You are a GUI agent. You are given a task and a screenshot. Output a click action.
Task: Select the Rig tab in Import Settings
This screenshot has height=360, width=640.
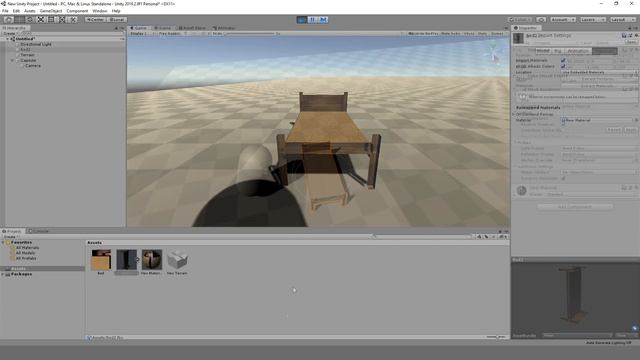pyautogui.click(x=558, y=51)
